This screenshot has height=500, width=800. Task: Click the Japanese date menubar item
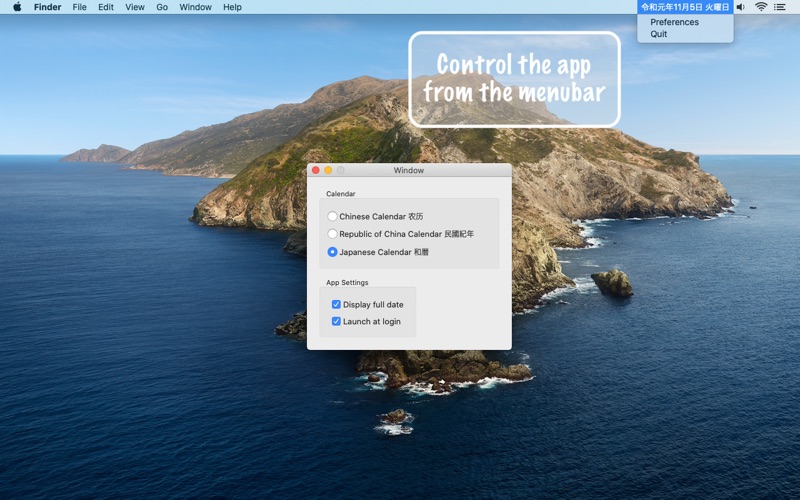tap(685, 7)
